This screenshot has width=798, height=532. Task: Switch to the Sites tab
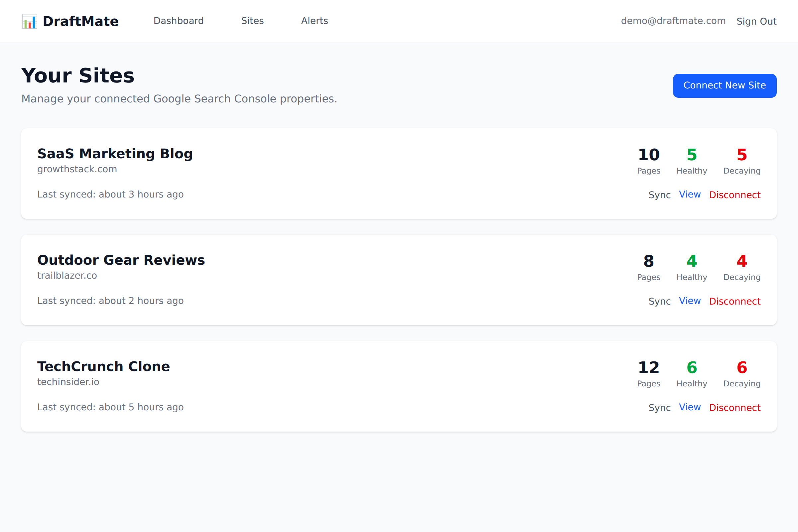252,21
